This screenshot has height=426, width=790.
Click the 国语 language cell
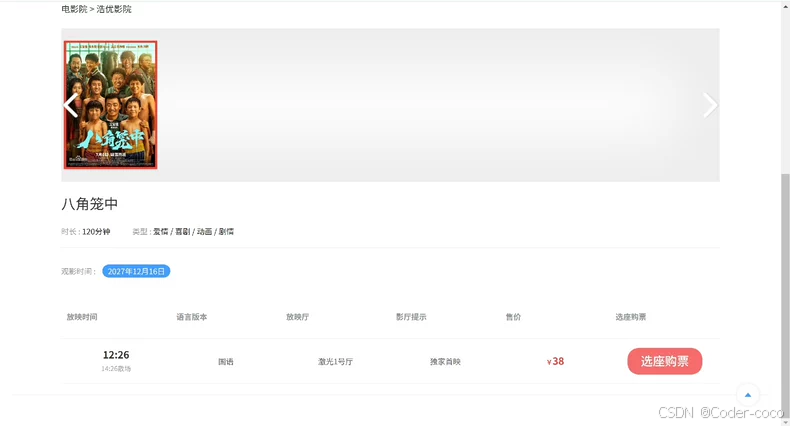click(226, 362)
